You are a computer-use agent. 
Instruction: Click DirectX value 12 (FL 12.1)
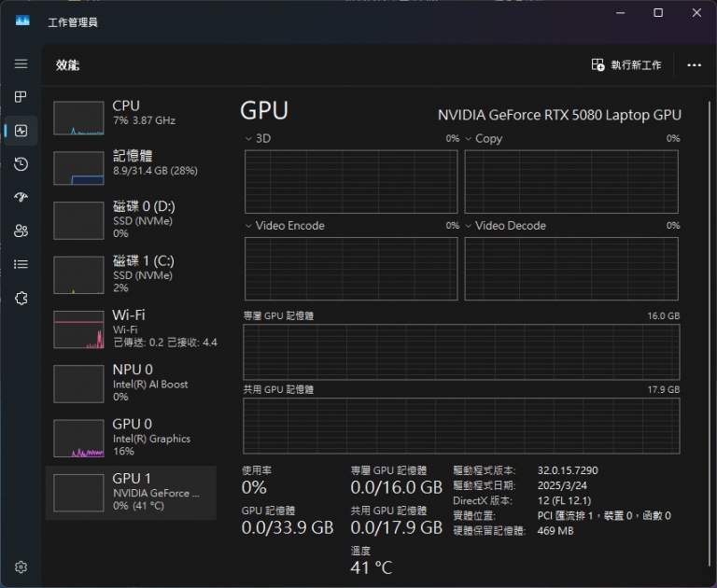(x=564, y=500)
